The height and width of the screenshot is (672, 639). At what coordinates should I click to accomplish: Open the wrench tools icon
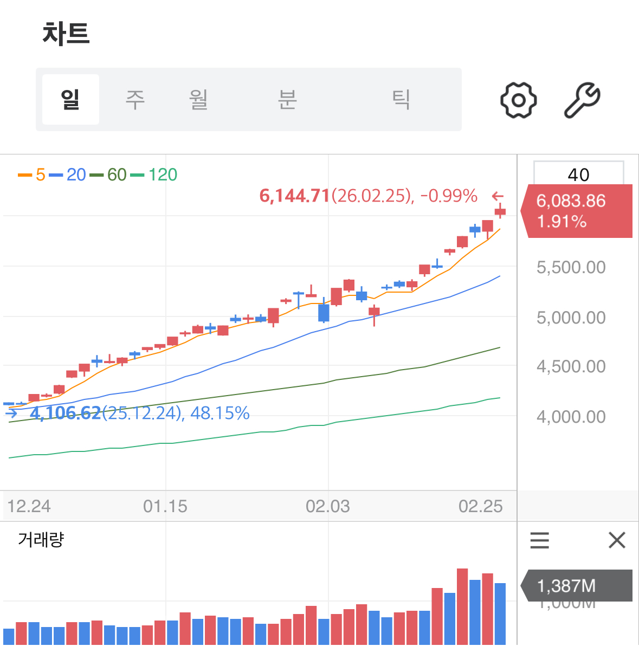click(x=582, y=100)
